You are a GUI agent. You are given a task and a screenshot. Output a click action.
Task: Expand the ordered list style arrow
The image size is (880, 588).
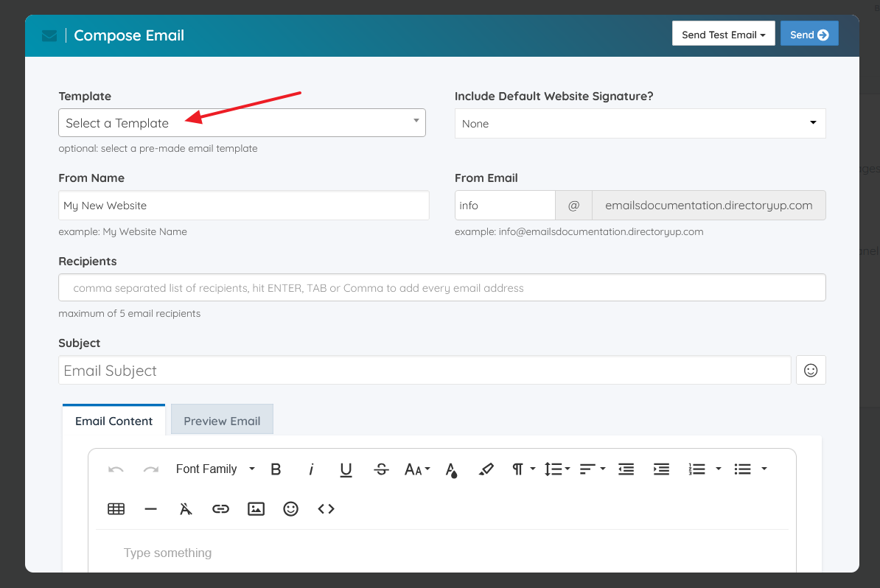[719, 469]
